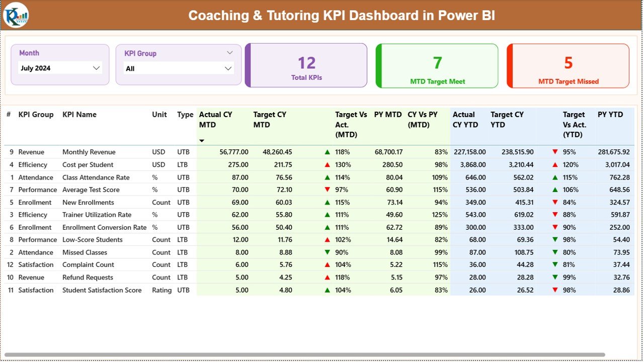
Task: Select the Total KPIs card showing 12
Action: 306,65
